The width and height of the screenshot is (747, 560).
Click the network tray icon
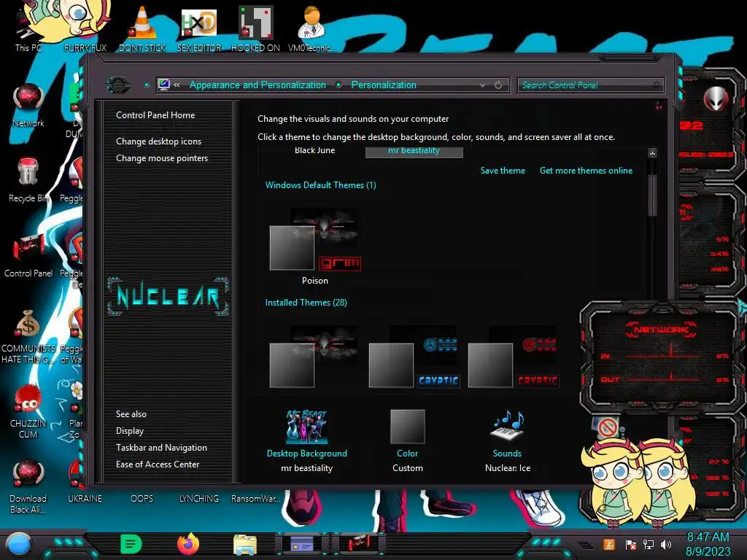[649, 544]
